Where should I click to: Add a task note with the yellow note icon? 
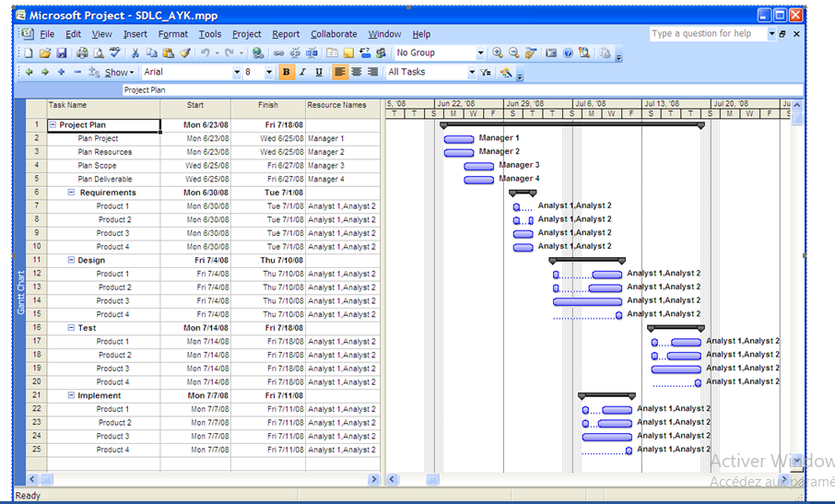coord(348,53)
